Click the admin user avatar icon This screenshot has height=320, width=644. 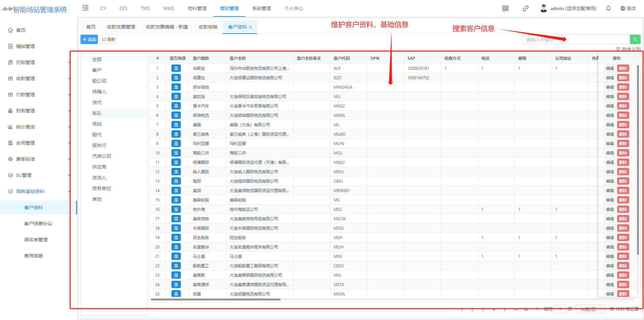click(x=544, y=8)
